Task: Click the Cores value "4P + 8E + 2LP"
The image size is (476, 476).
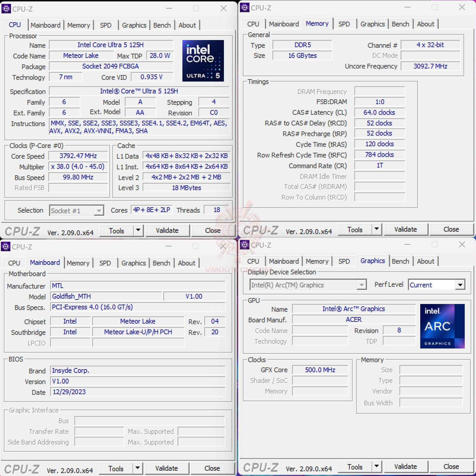Action: click(x=152, y=210)
